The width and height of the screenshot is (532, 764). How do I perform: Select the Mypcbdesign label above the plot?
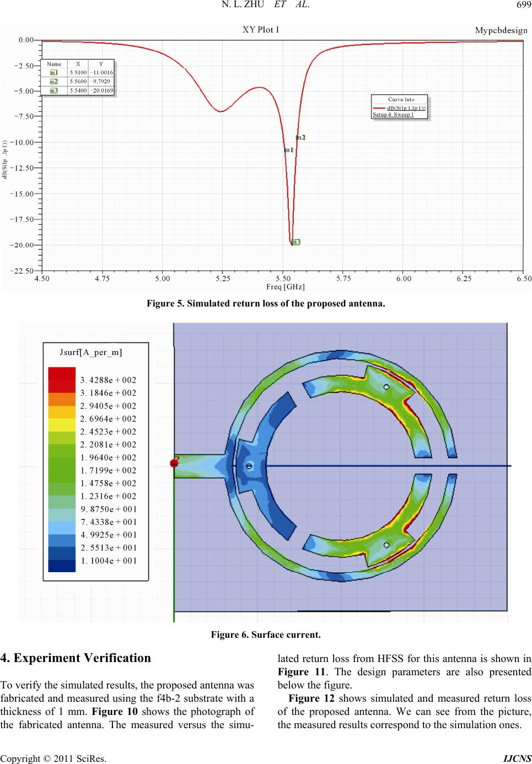[501, 30]
